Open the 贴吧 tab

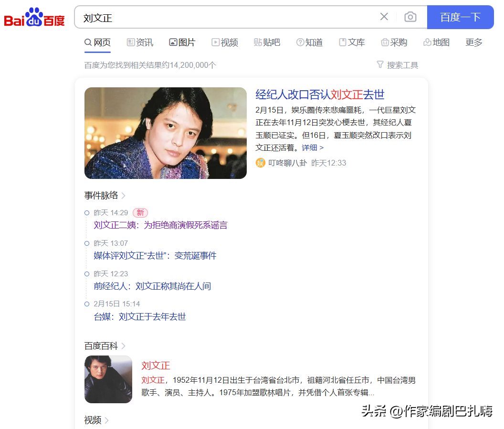tap(267, 42)
